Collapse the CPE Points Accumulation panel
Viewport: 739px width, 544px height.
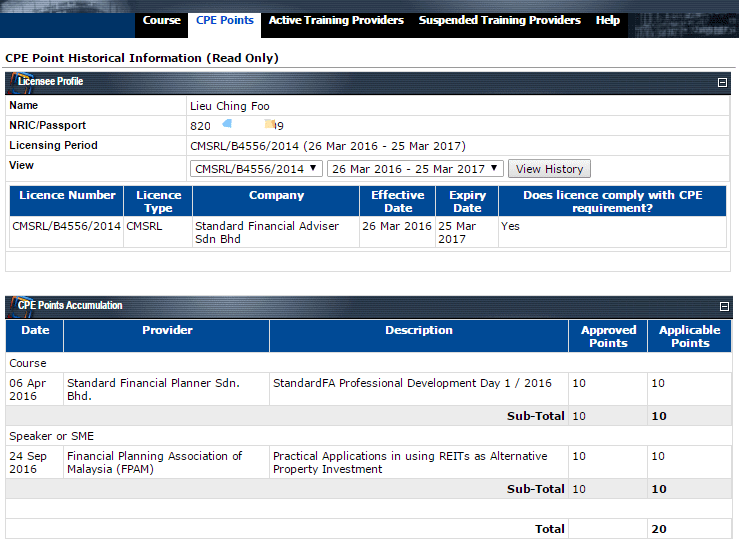click(724, 306)
